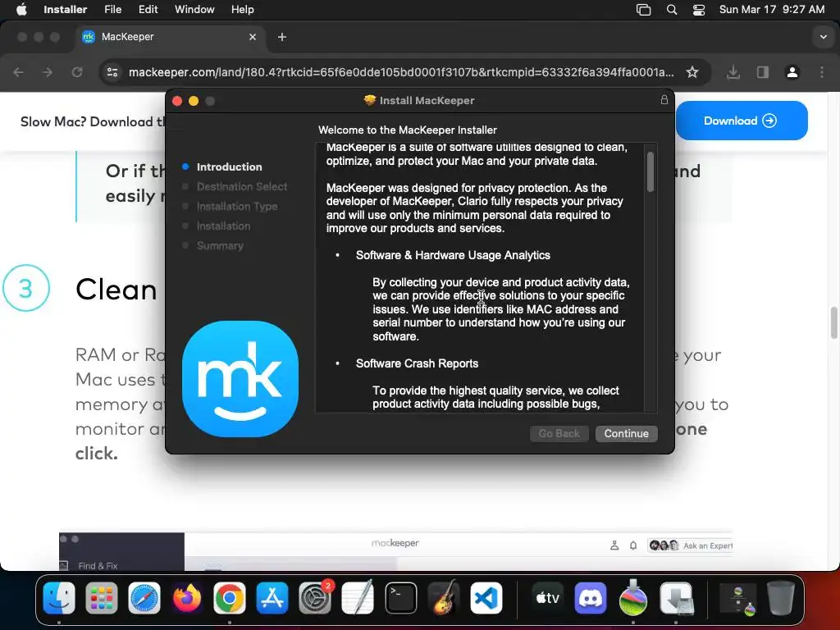The width and height of the screenshot is (840, 630).
Task: Open Finder from the Dock
Action: point(59,598)
